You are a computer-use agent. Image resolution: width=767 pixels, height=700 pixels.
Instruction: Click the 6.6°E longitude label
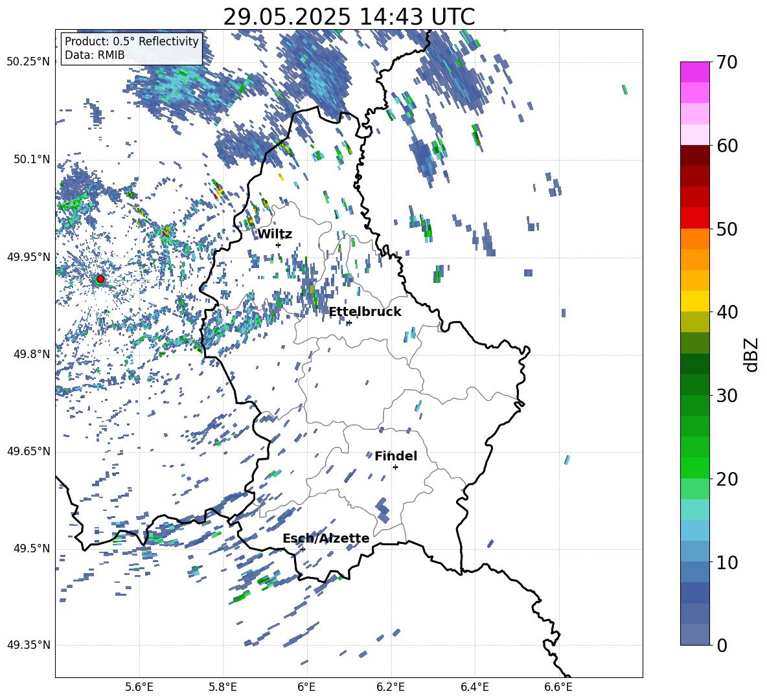point(558,687)
